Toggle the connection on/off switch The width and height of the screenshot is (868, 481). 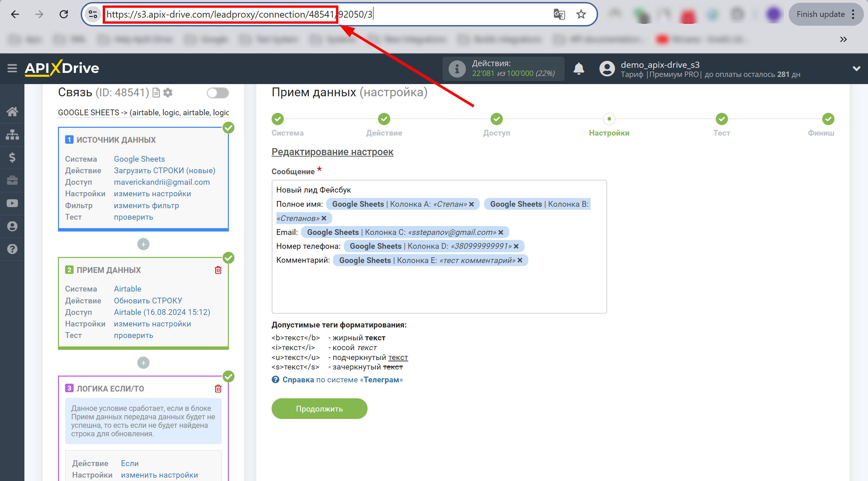click(x=218, y=93)
